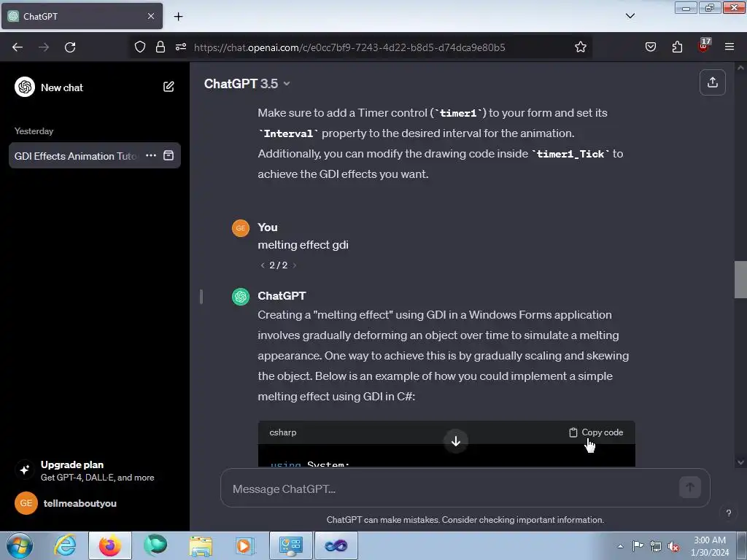Close the ChatGPT browser tab
747x560 pixels.
(x=150, y=16)
